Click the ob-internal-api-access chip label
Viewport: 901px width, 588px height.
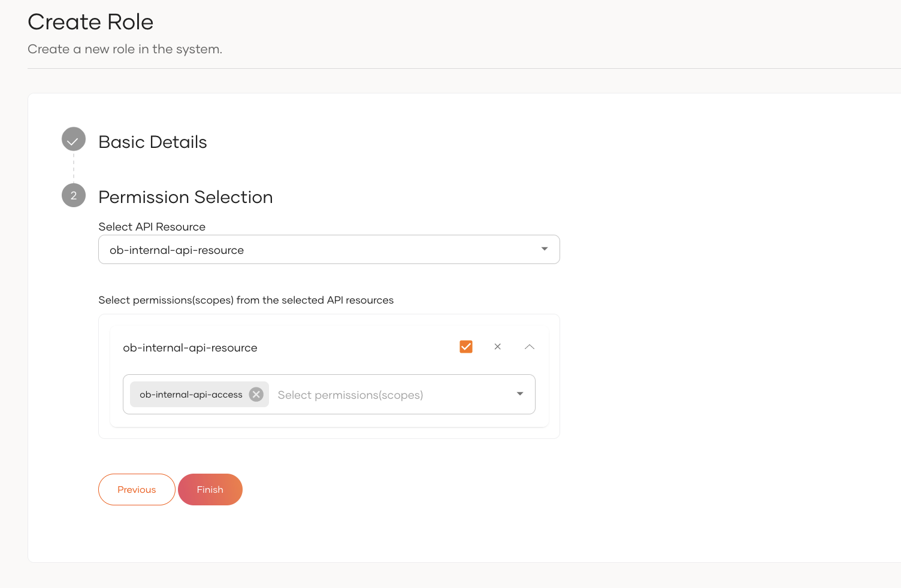coord(191,395)
